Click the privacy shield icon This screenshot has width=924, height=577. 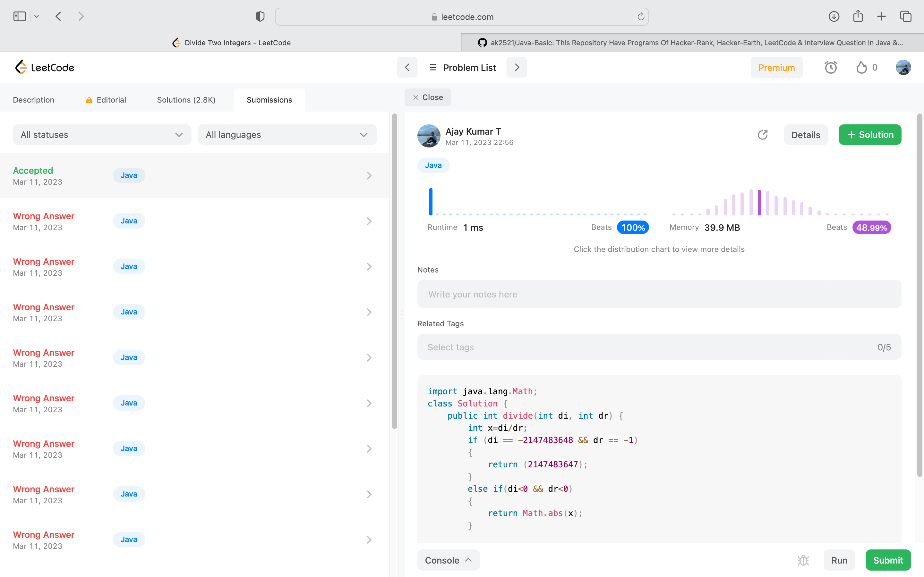pyautogui.click(x=260, y=16)
